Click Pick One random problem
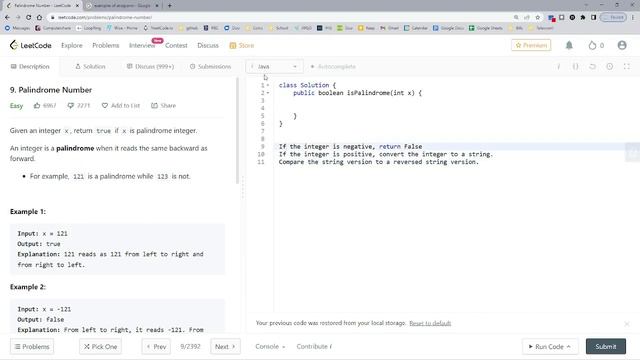The image size is (640, 360). (100, 347)
